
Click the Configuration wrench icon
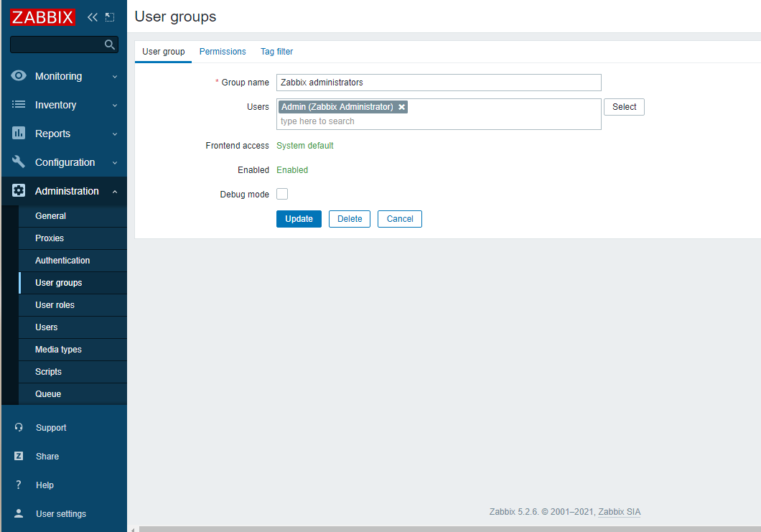click(19, 162)
